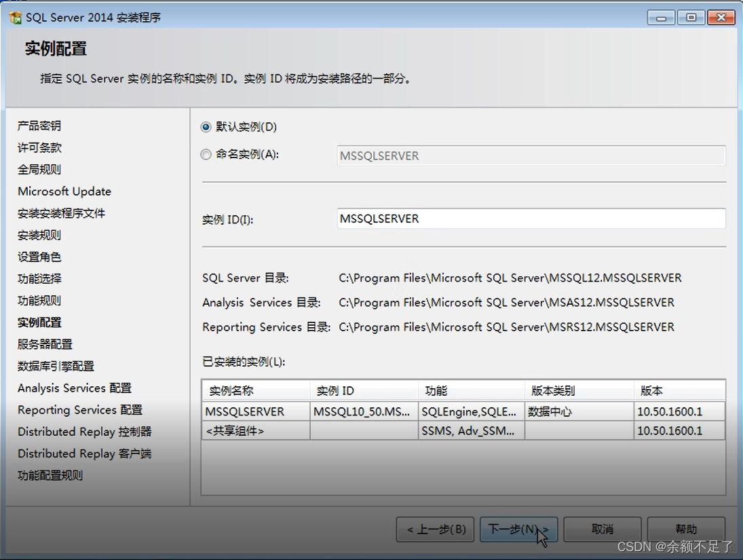Select the 默认实例(D) radio button

point(206,127)
